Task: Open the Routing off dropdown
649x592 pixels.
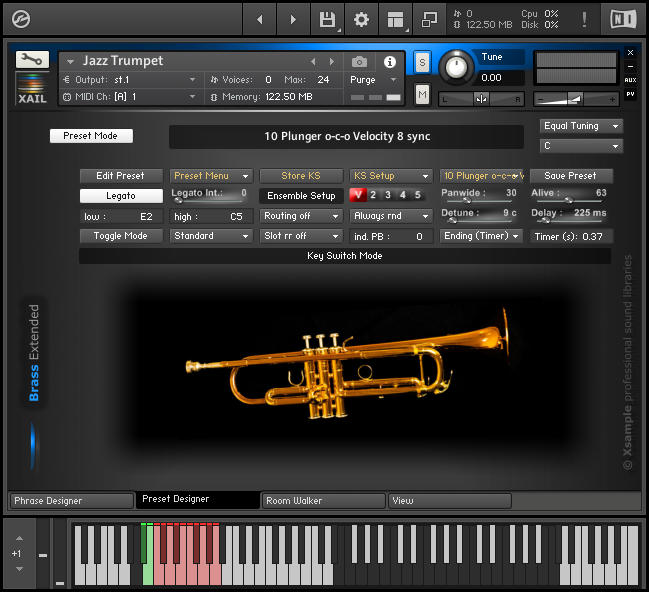Action: coord(301,216)
